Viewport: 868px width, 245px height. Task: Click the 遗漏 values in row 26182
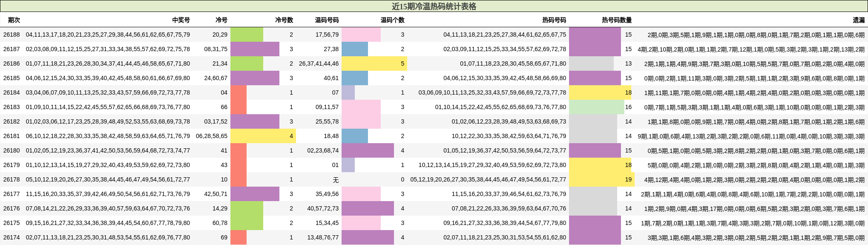click(756, 121)
